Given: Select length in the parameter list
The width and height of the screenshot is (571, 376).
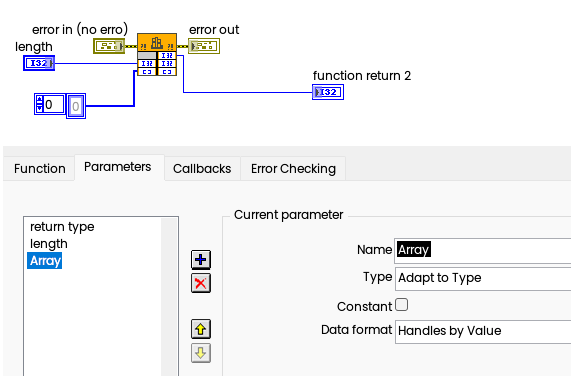Looking at the screenshot, I should tap(49, 244).
